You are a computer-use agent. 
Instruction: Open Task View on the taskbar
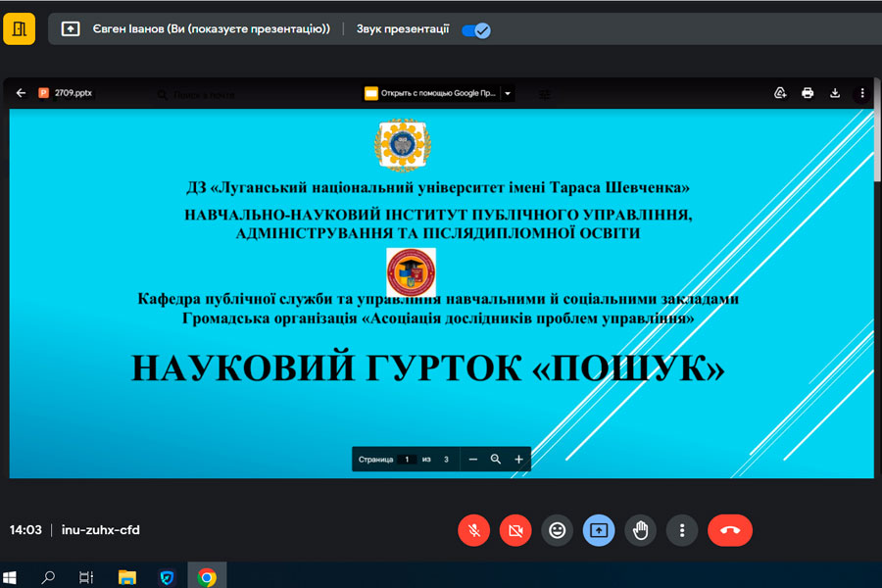pos(86,577)
